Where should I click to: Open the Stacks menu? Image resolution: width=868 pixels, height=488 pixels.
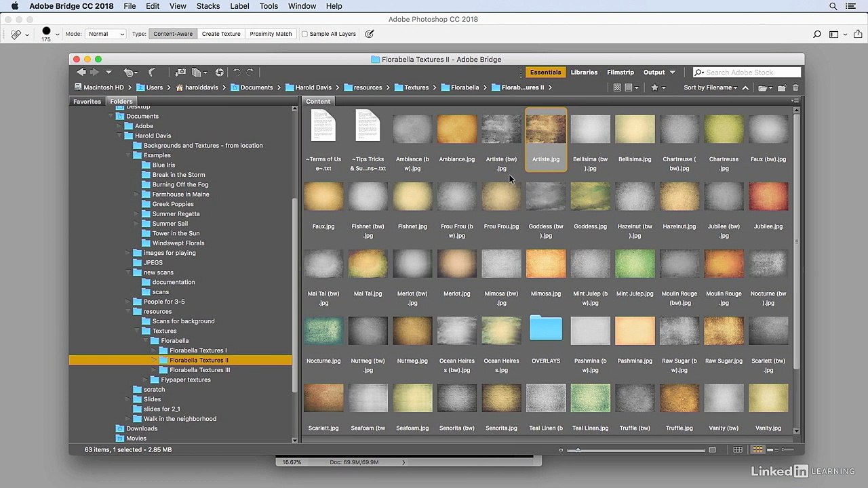(208, 6)
